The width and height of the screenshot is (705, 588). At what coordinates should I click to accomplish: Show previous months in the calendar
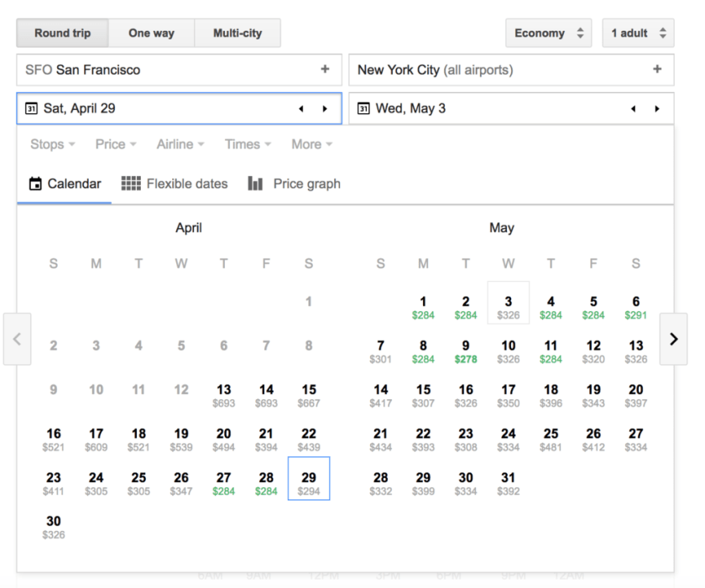pyautogui.click(x=17, y=339)
